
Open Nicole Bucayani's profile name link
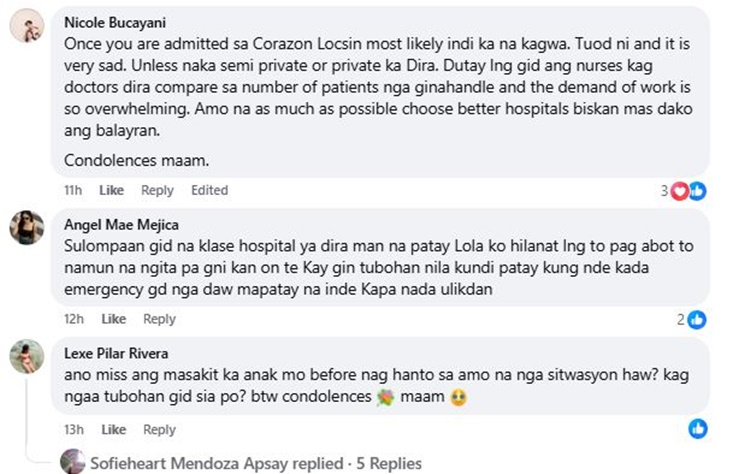coord(113,22)
